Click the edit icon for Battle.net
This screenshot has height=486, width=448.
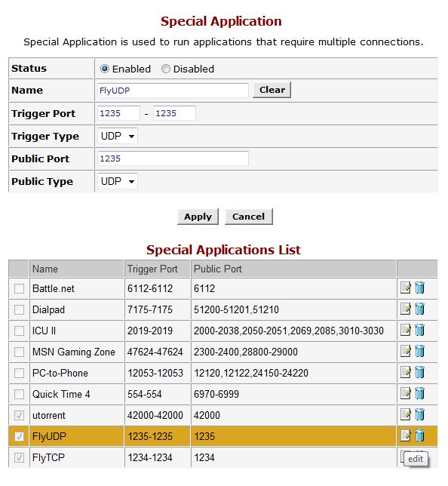point(405,288)
